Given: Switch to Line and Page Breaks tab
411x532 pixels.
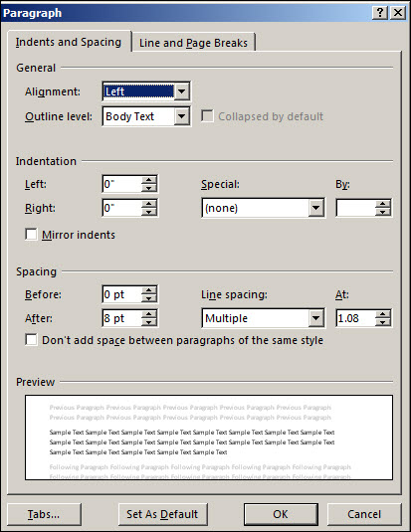Looking at the screenshot, I should tap(193, 43).
